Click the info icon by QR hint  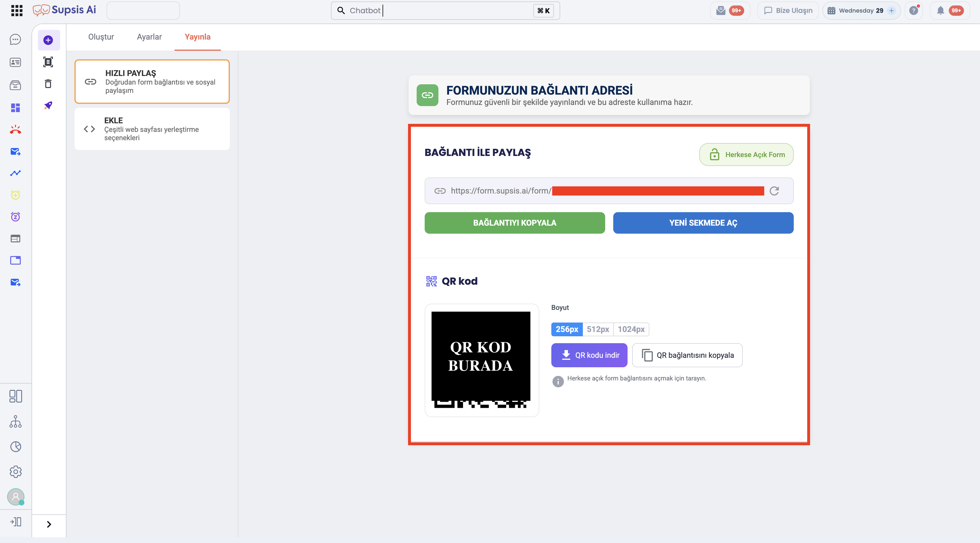(x=558, y=381)
